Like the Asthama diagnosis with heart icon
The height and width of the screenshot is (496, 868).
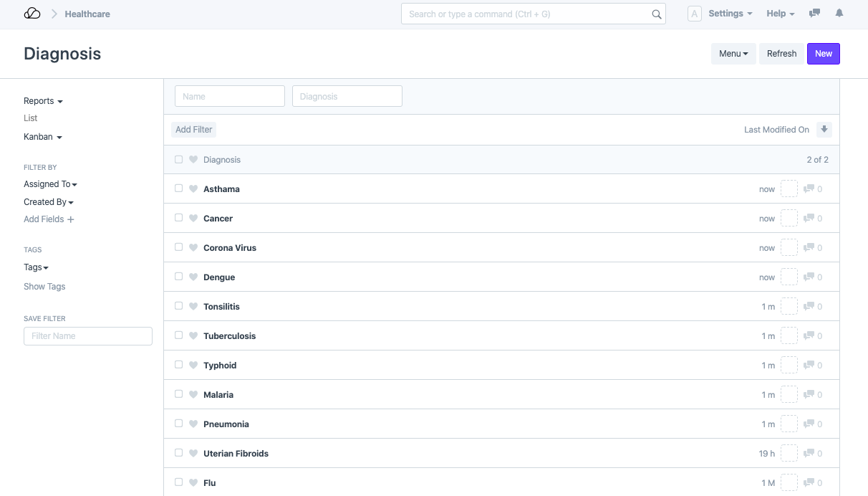(x=193, y=189)
